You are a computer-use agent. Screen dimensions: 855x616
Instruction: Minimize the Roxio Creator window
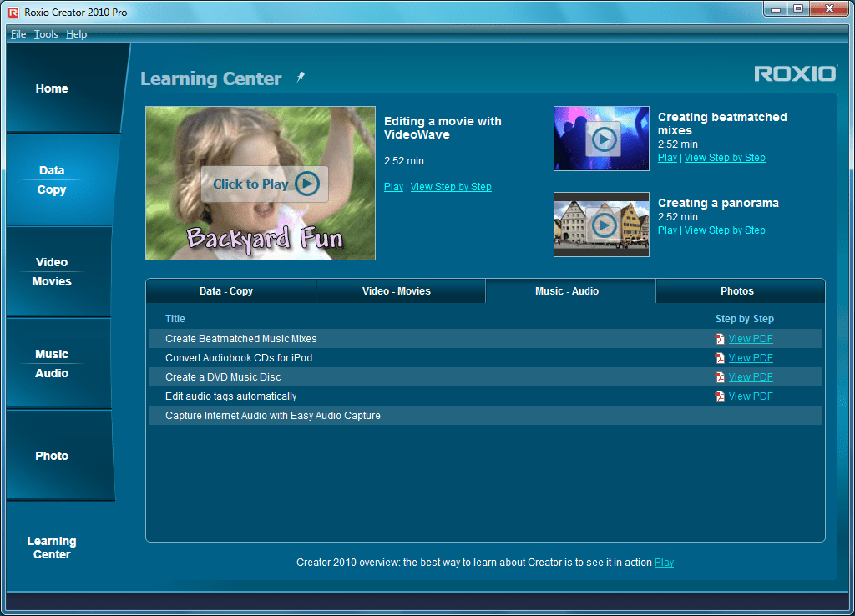pos(776,9)
